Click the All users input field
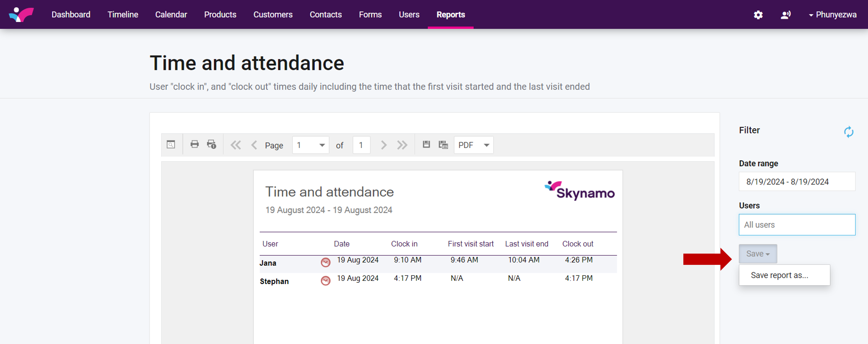Viewport: 868px width, 344px height. tap(797, 225)
